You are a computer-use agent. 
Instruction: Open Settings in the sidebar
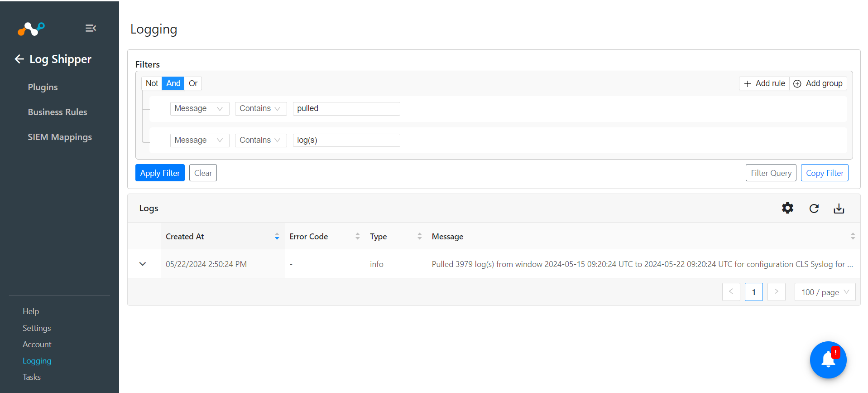click(x=37, y=328)
